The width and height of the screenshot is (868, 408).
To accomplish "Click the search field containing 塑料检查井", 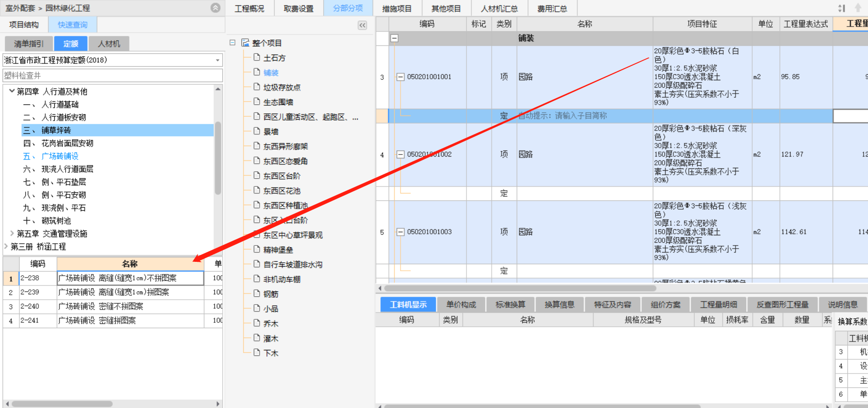I will click(112, 75).
